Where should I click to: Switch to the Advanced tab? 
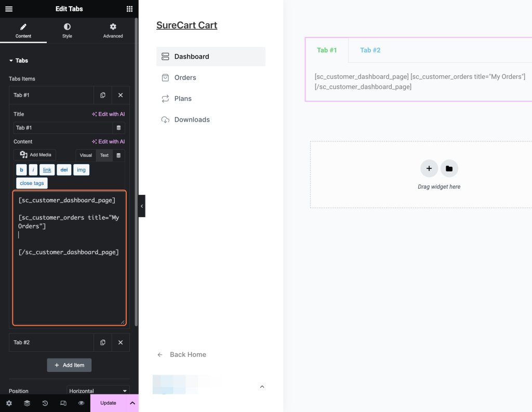(113, 31)
